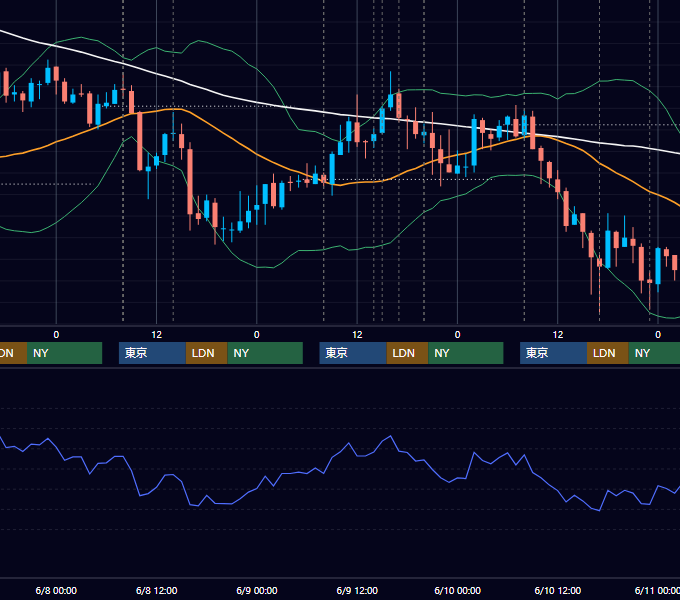Click the 6/9 12:00 date label
This screenshot has width=680, height=600.
tap(357, 590)
